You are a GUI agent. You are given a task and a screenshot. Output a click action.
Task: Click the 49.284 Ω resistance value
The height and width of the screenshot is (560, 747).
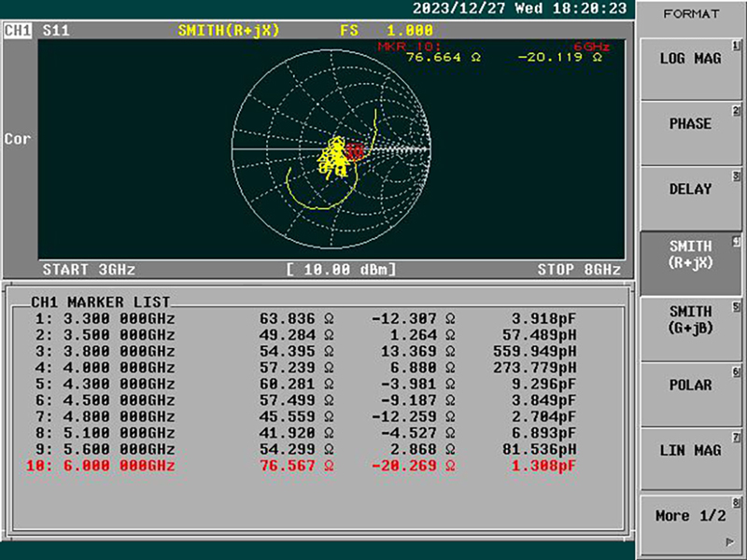point(297,335)
